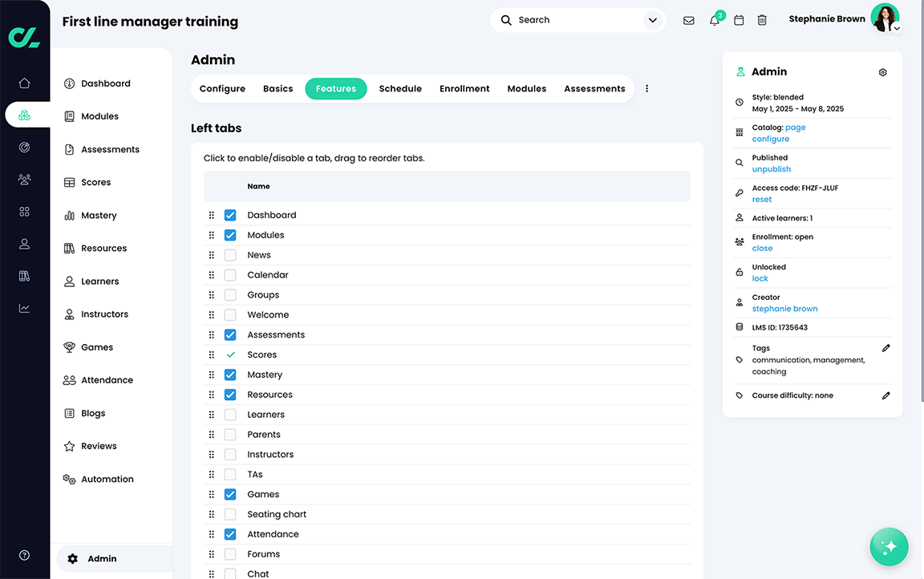Edit course difficulty with the pencil icon
Viewport: 924px width, 579px height.
click(x=885, y=395)
